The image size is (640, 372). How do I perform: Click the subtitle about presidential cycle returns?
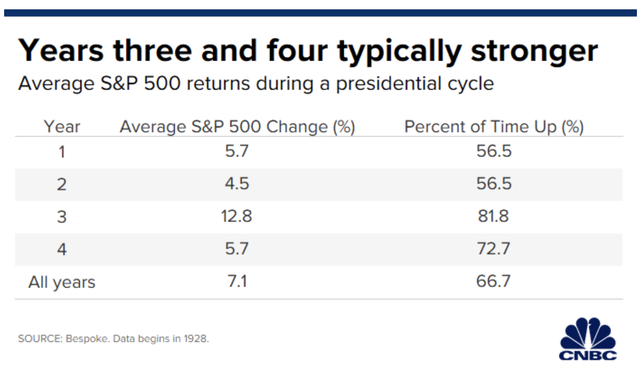[256, 84]
